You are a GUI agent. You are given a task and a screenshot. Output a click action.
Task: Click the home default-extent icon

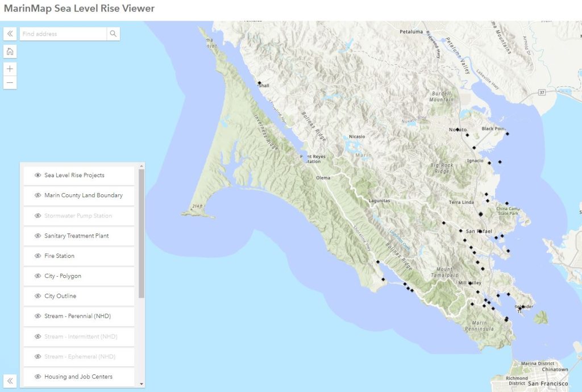pos(9,51)
